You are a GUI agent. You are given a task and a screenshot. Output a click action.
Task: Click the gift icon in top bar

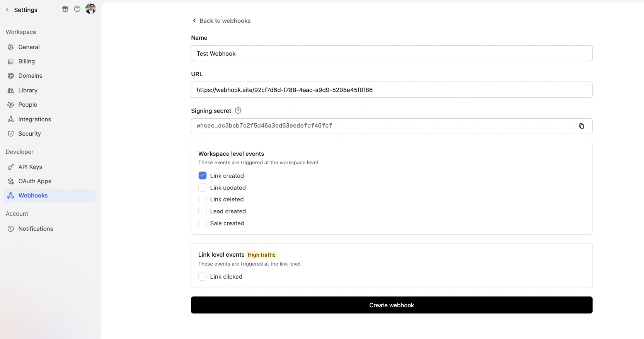tap(65, 9)
